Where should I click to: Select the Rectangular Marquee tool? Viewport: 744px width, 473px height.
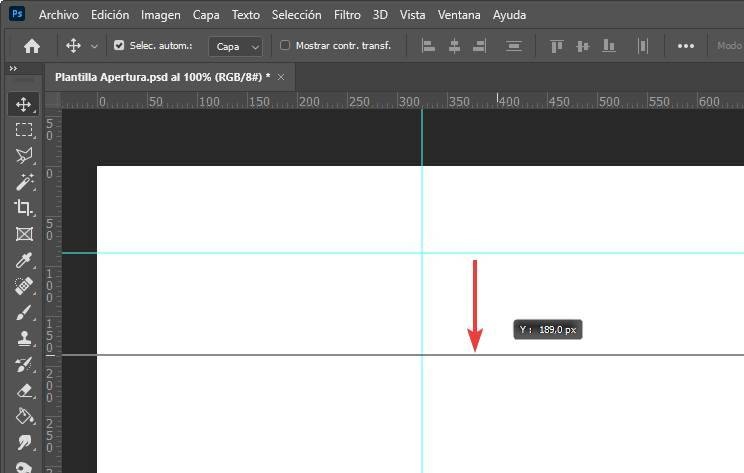(24, 130)
